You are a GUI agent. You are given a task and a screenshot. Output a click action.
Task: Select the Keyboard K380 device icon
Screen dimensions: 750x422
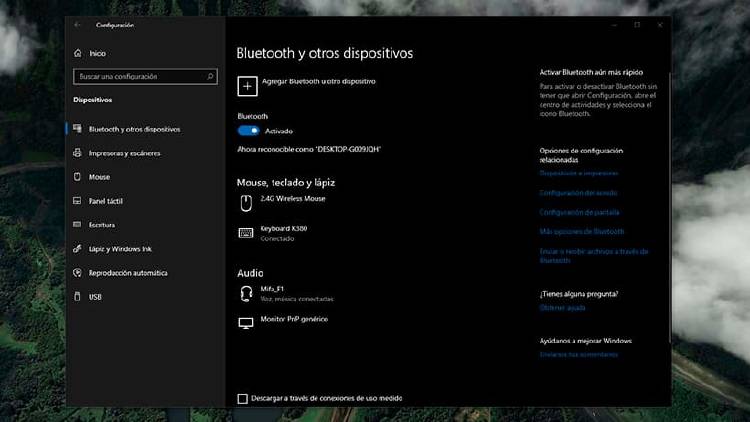point(246,233)
